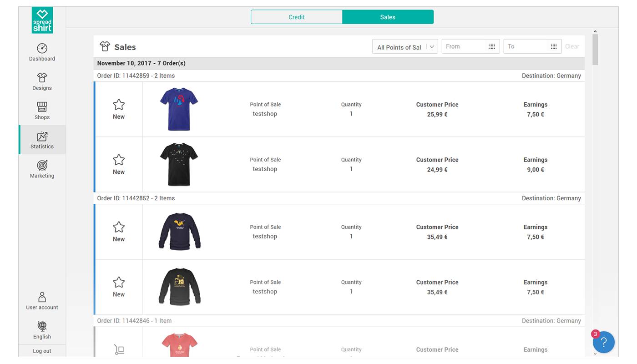Open the To date calendar picker
The height and width of the screenshot is (364, 637).
point(553,46)
